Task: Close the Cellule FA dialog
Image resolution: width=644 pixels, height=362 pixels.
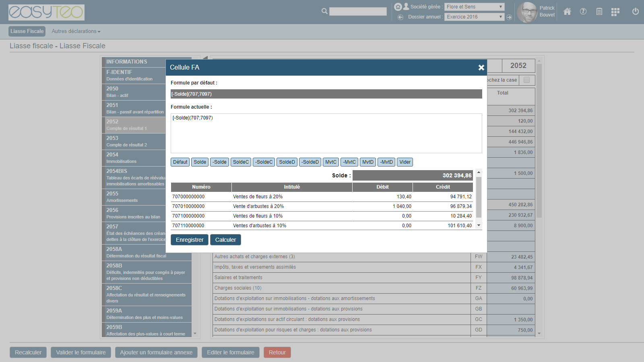Action: 481,68
